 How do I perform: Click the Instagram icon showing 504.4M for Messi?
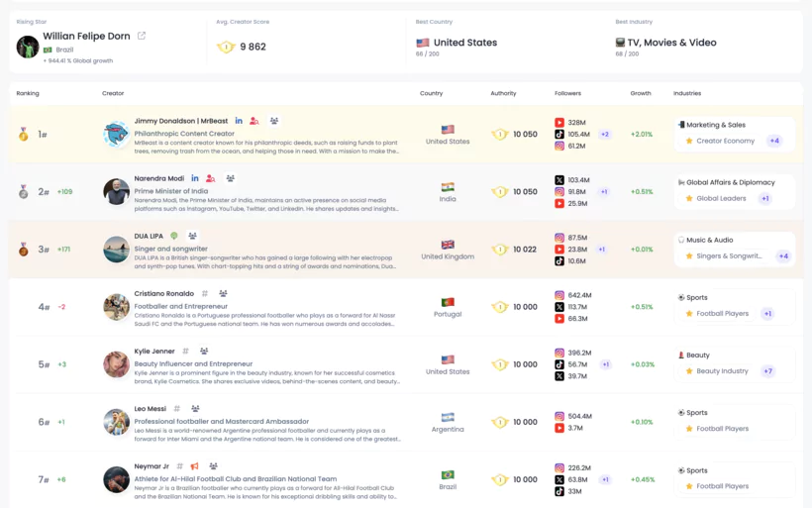[x=559, y=416]
